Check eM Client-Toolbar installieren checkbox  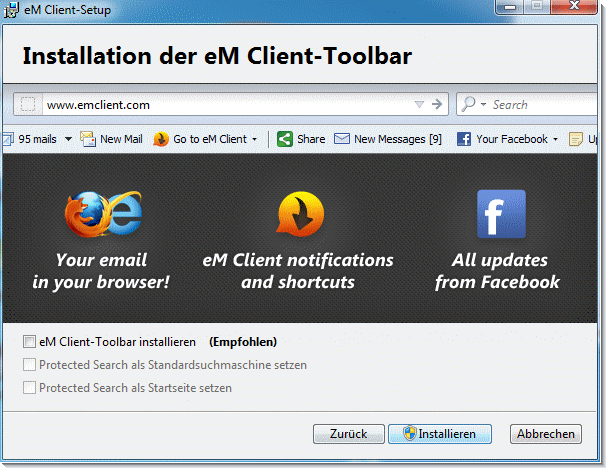click(x=29, y=342)
